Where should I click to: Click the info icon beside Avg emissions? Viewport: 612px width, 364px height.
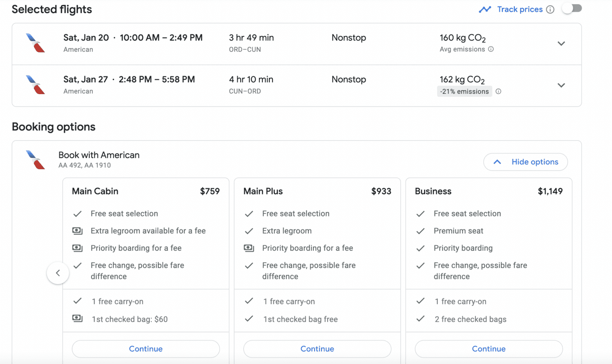click(491, 49)
